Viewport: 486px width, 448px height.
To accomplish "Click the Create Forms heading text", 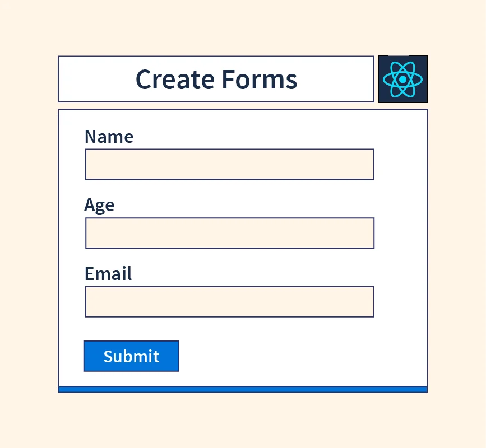I will (216, 80).
